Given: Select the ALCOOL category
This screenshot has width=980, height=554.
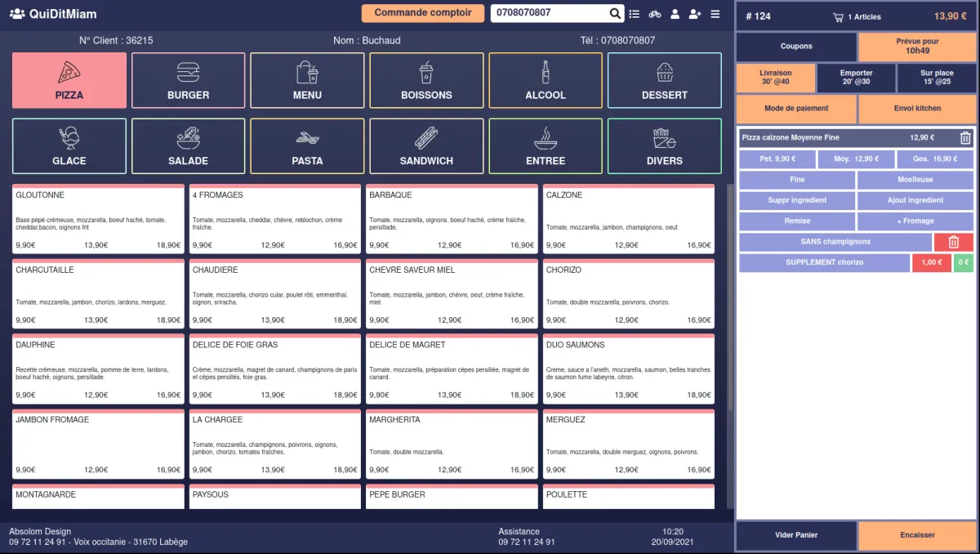Looking at the screenshot, I should pos(546,80).
